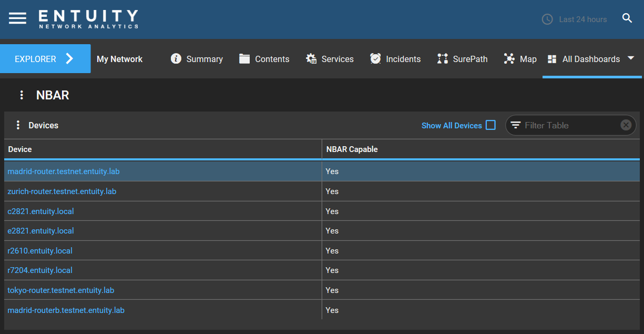
Task: Open e2821.entuity.local device link
Action: click(40, 231)
